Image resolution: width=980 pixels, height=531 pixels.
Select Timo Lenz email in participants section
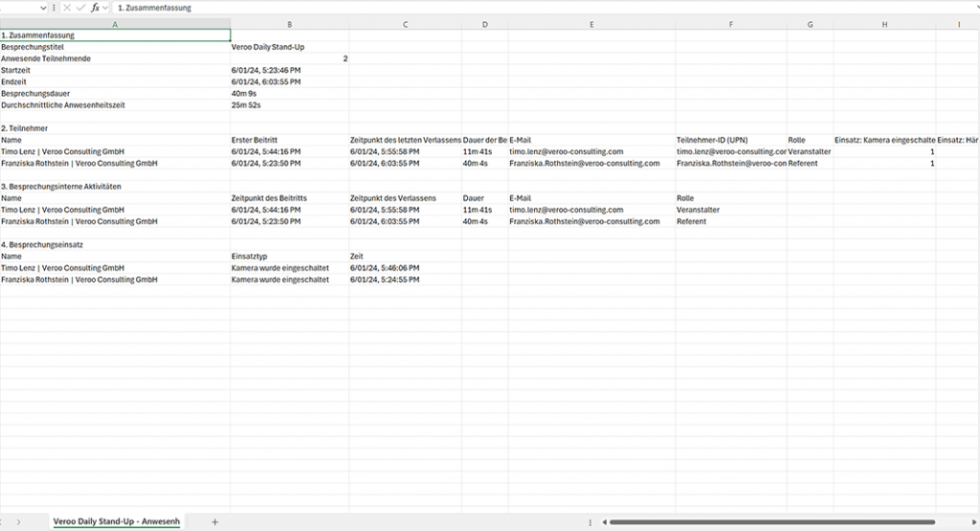pos(591,152)
